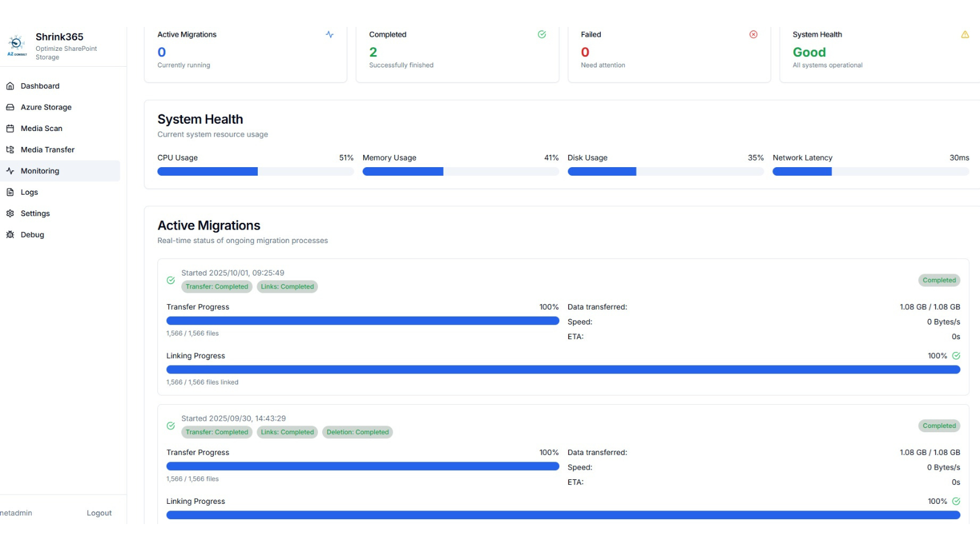
Task: Open the Monitoring menu item
Action: pyautogui.click(x=60, y=171)
